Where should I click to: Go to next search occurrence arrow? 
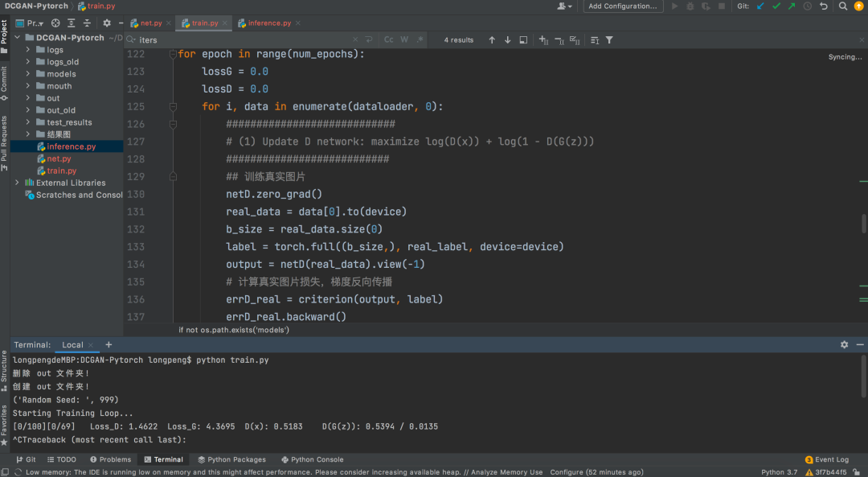508,40
